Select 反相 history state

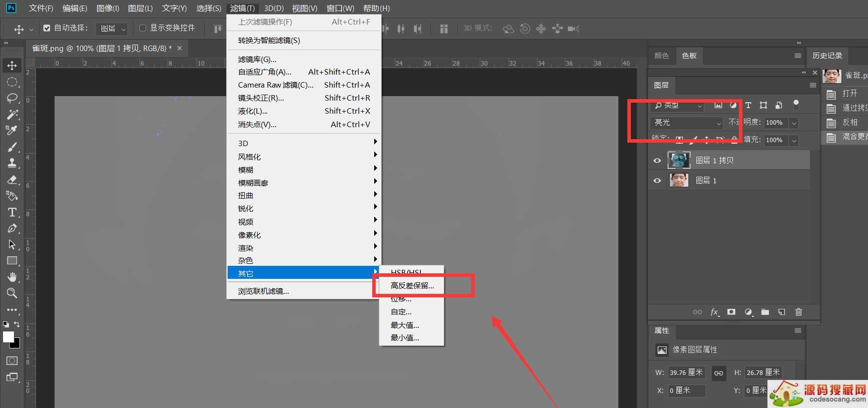(x=845, y=122)
